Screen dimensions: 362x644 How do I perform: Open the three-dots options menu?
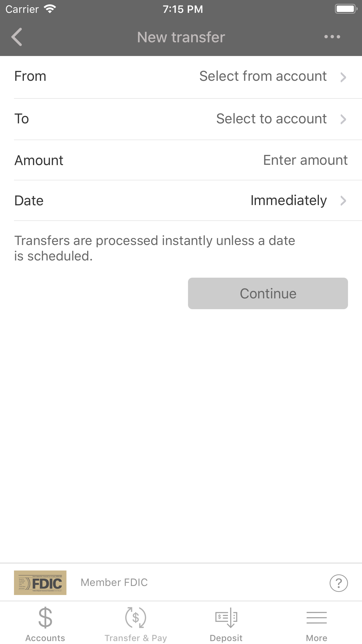(332, 37)
